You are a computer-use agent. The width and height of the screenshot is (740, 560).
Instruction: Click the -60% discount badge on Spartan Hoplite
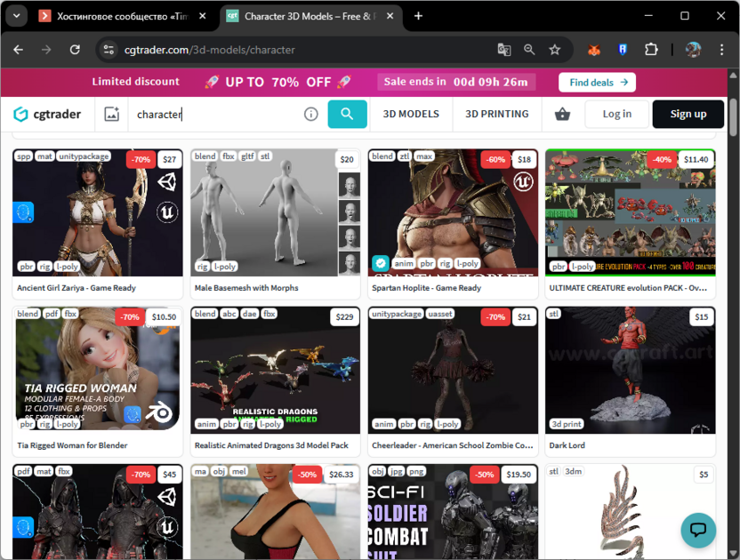[x=495, y=159]
